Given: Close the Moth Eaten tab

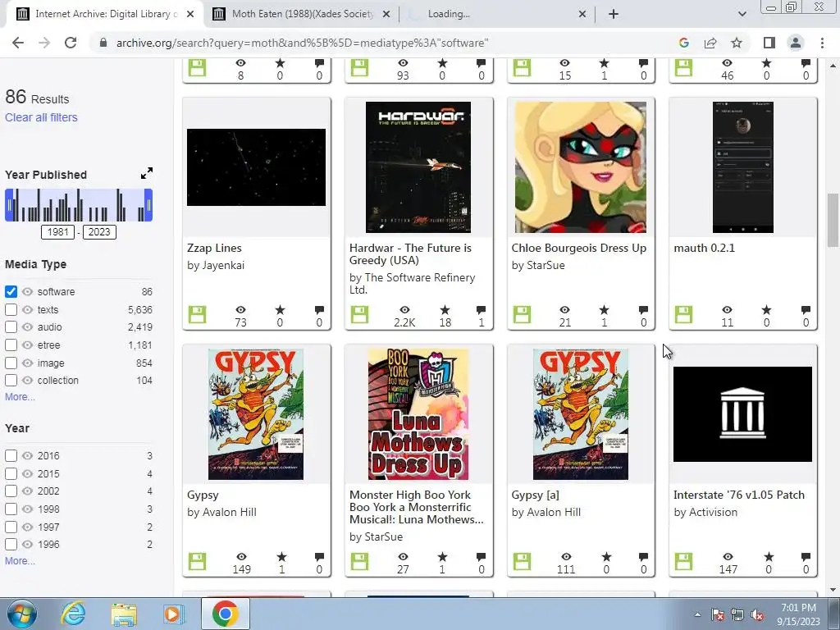Looking at the screenshot, I should click(386, 15).
